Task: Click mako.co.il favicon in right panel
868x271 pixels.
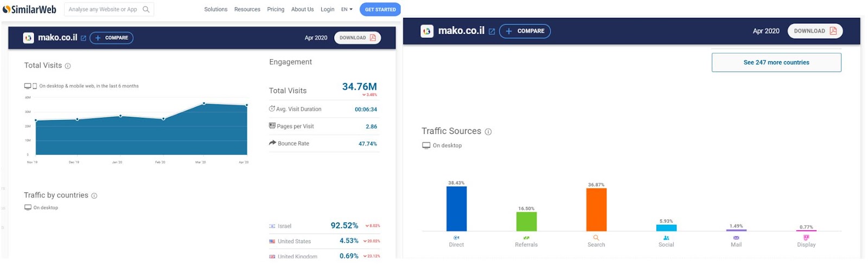Action: (x=427, y=31)
